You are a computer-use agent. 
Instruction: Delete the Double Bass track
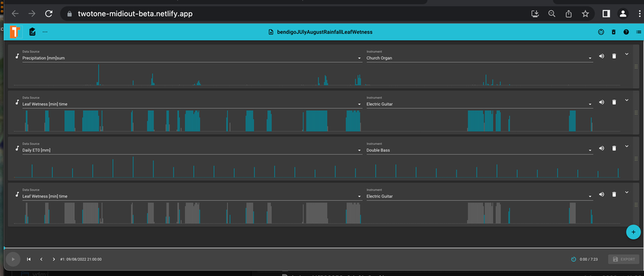614,148
